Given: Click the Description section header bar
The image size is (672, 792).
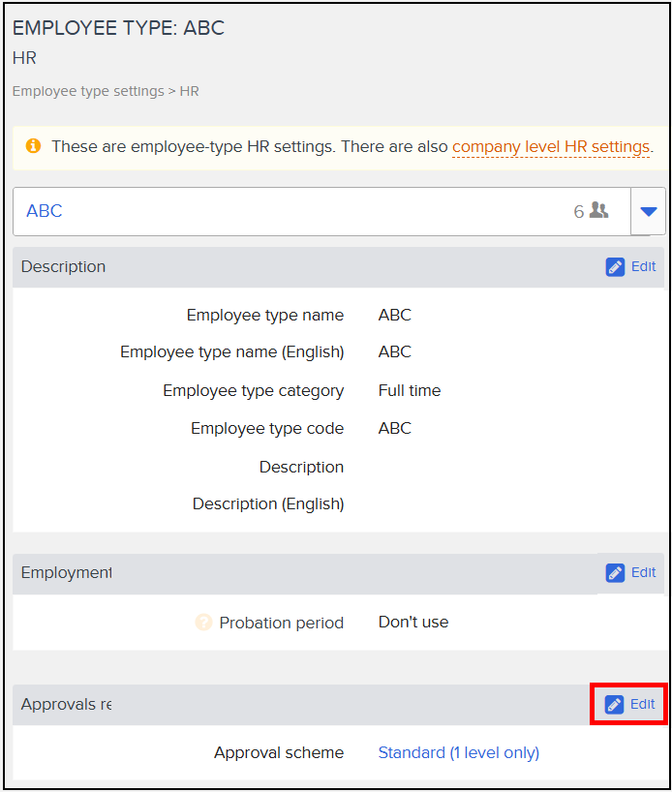Looking at the screenshot, I should (339, 267).
